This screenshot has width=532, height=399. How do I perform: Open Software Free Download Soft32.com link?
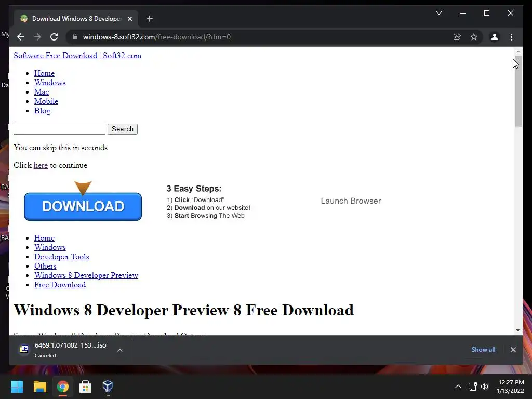[77, 56]
